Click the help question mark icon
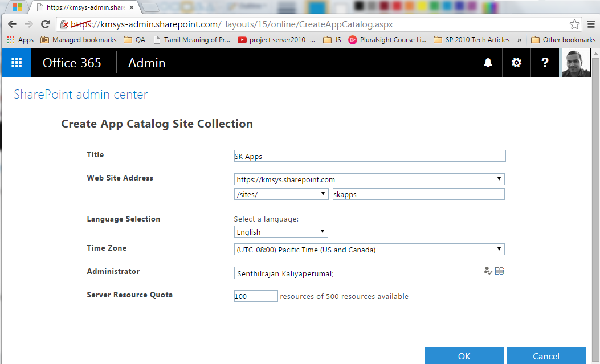The height and width of the screenshot is (364, 600). coord(545,63)
